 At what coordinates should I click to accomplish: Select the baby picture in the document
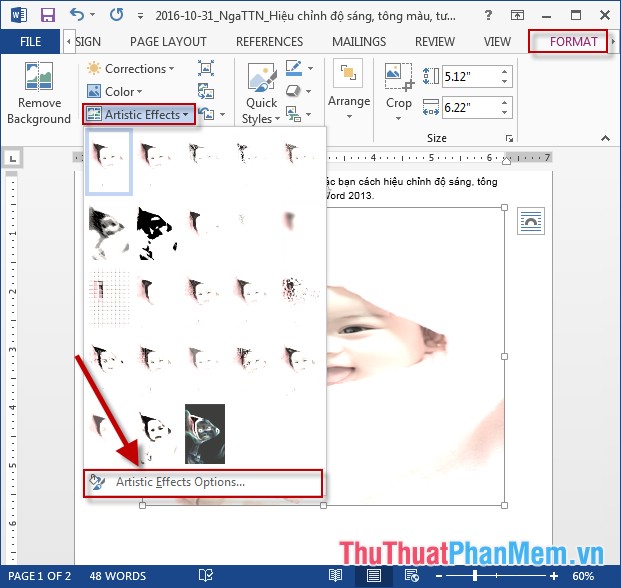[x=414, y=356]
